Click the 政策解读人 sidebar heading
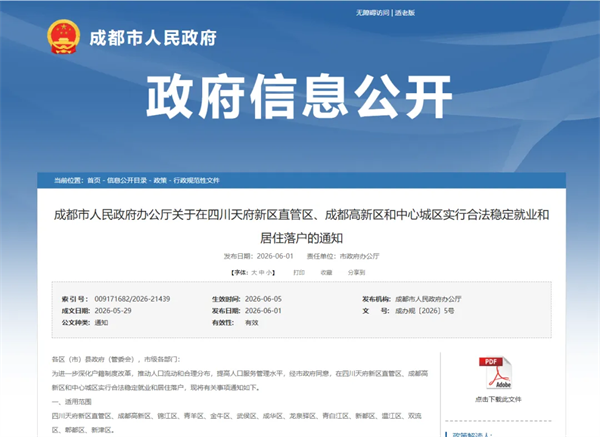This screenshot has width=600, height=437. [471, 434]
